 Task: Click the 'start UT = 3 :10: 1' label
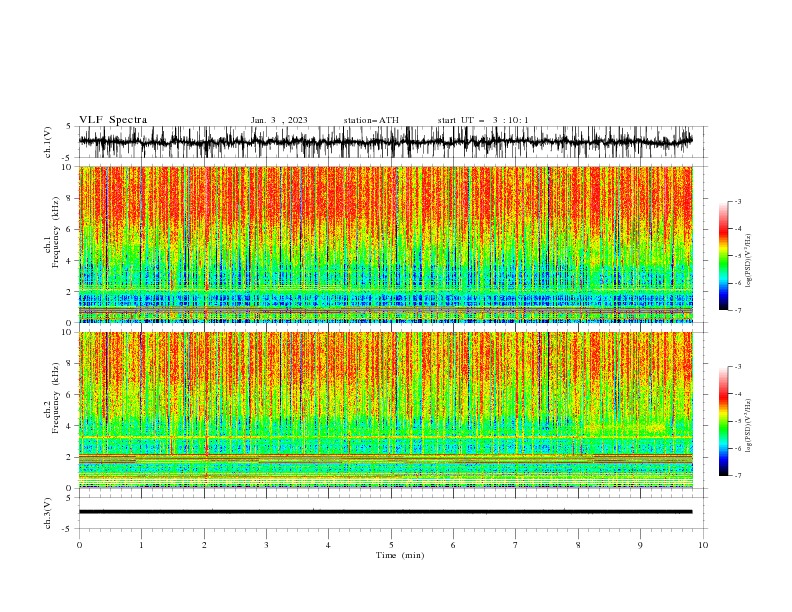pos(483,120)
